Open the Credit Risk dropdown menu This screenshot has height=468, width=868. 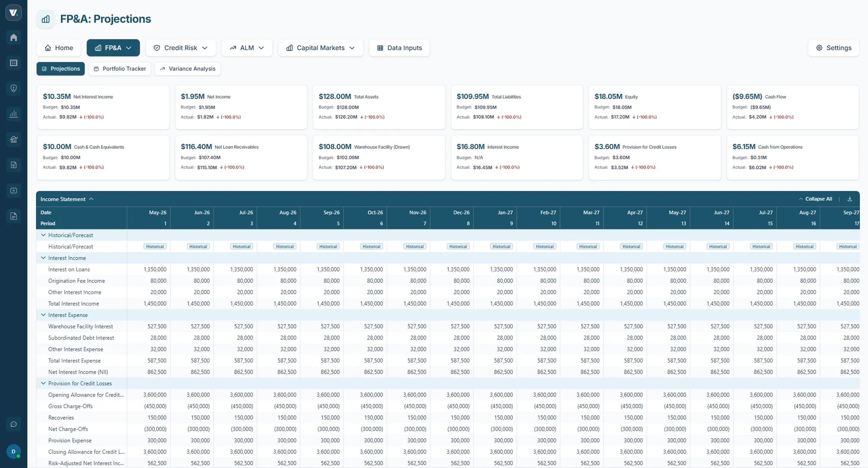tap(180, 48)
